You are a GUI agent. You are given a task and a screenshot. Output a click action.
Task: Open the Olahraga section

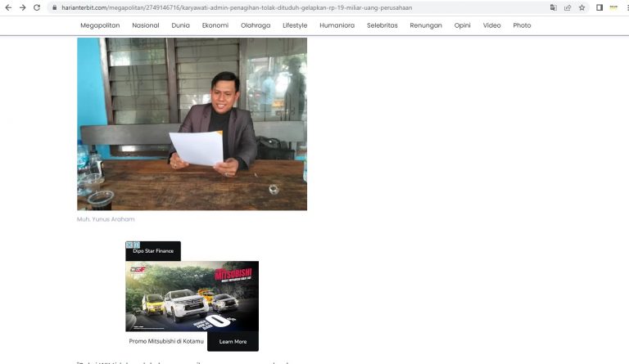pos(256,25)
